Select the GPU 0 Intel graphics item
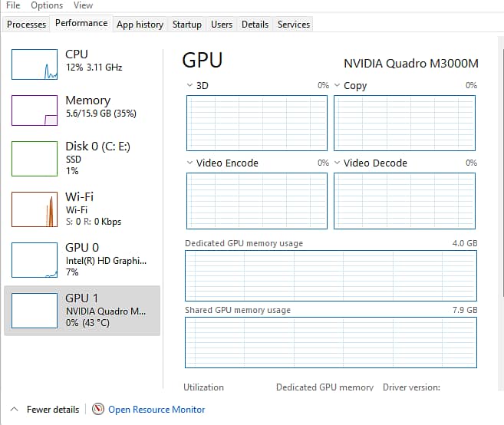This screenshot has width=504, height=425. 83,259
